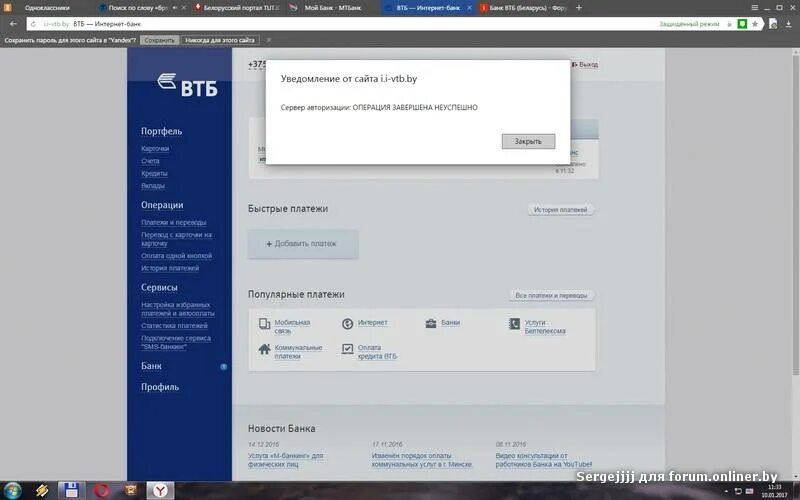Open the downloads arrow icon
Image resolution: width=800 pixels, height=500 pixels.
(788, 23)
